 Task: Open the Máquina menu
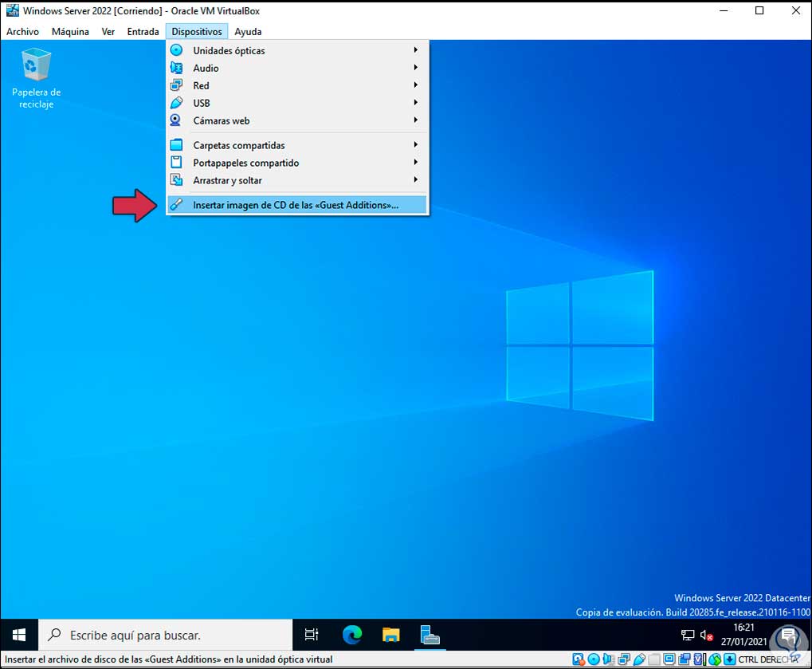pyautogui.click(x=70, y=32)
